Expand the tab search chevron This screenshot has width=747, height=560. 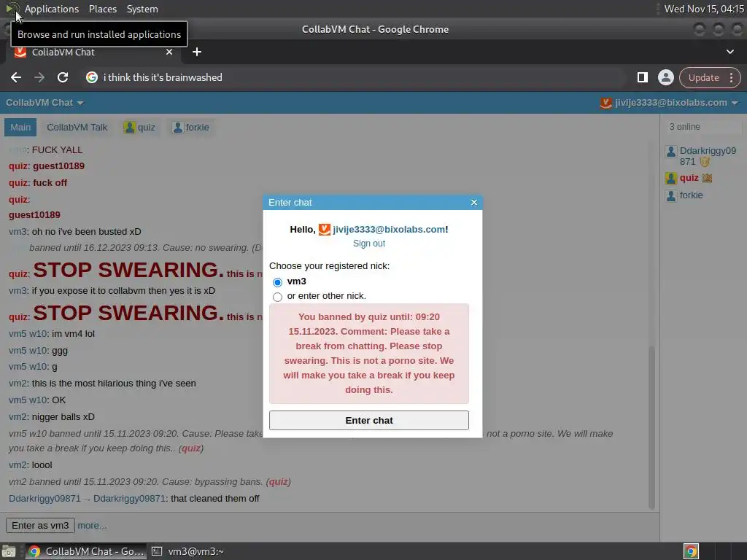click(x=729, y=52)
